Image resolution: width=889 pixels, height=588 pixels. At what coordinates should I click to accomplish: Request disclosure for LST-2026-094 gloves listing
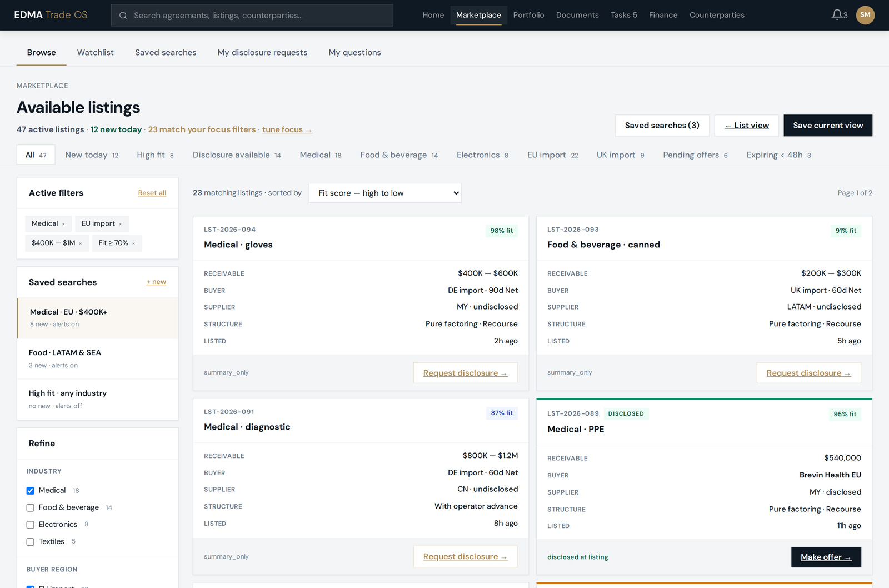466,373
